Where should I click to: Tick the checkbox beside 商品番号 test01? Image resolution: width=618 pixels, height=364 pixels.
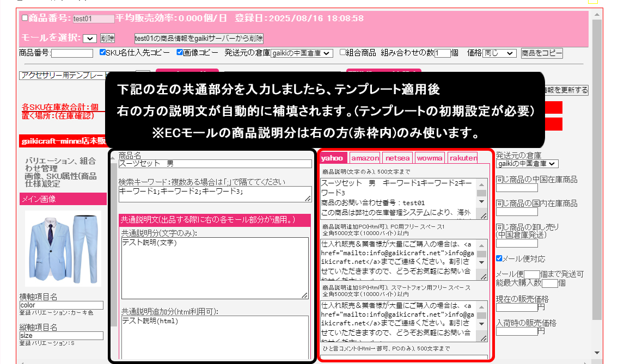[25, 18]
